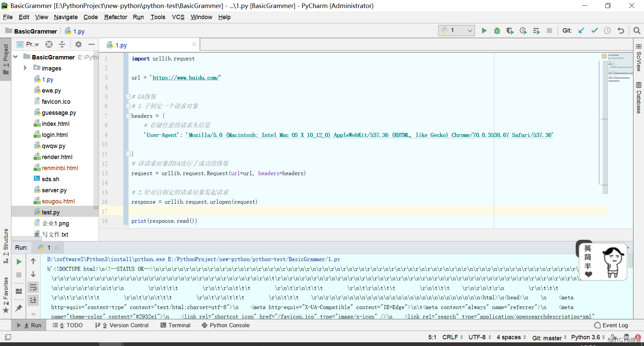
Task: Change indentation setting 4 spaces
Action: click(511, 337)
